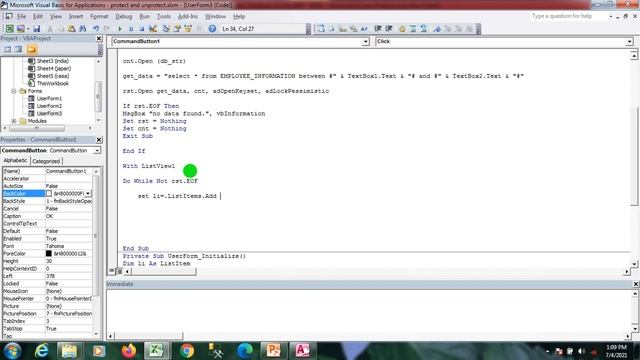Open the File menu
Viewport: 640px width, 360px height.
point(21,16)
